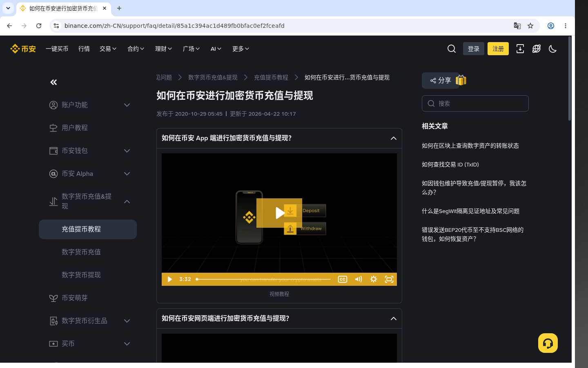Viewport: 588px width, 368px height.
Task: Select 充值提币教程 sidebar item
Action: tap(88, 229)
